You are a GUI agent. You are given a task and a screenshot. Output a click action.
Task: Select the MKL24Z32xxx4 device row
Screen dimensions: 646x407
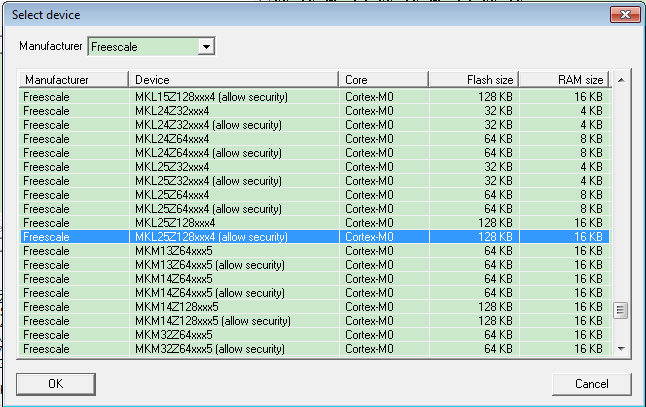tap(315, 111)
